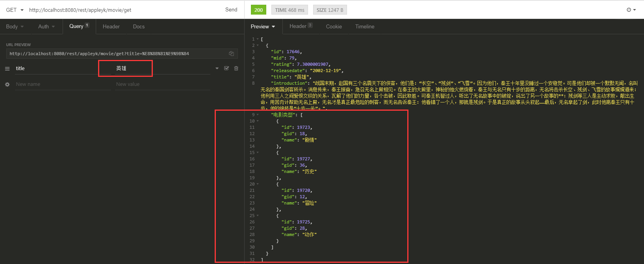Viewport: 644px width, 264px height.
Task: Open the GET method dropdown
Action: coord(15,10)
